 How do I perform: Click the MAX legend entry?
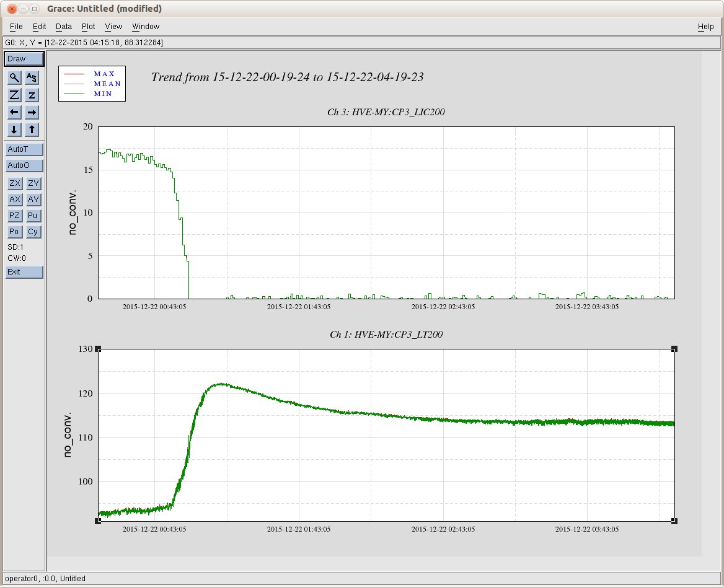click(104, 74)
